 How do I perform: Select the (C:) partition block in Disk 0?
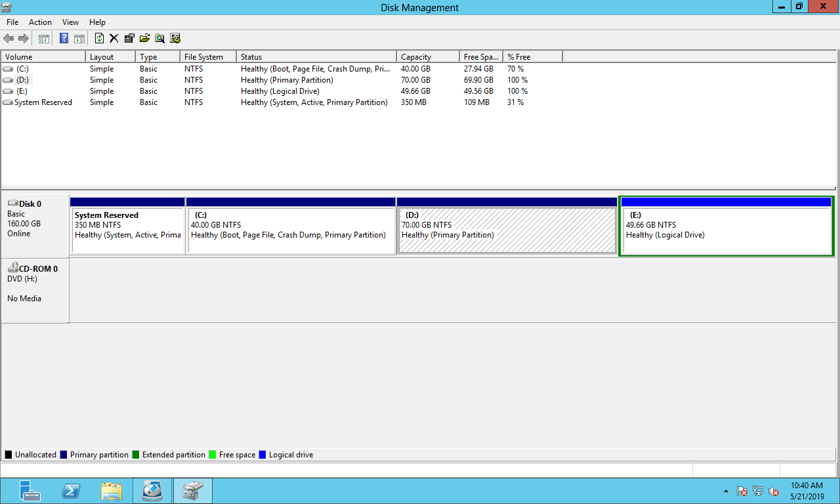point(290,230)
